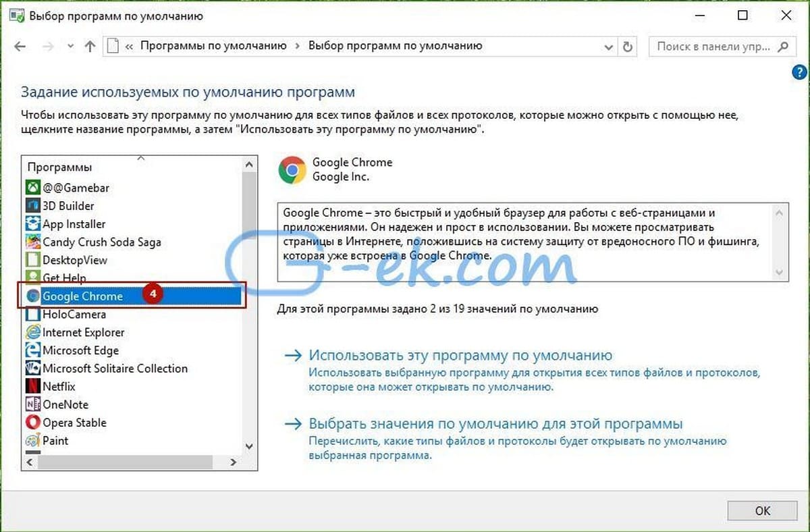
Task: Focus the control panel search field
Action: (720, 47)
